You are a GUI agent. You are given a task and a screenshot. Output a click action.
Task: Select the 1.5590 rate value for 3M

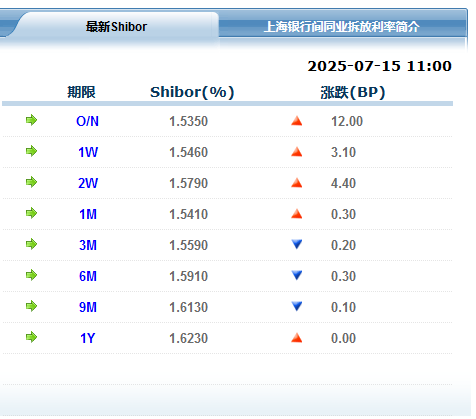(189, 245)
